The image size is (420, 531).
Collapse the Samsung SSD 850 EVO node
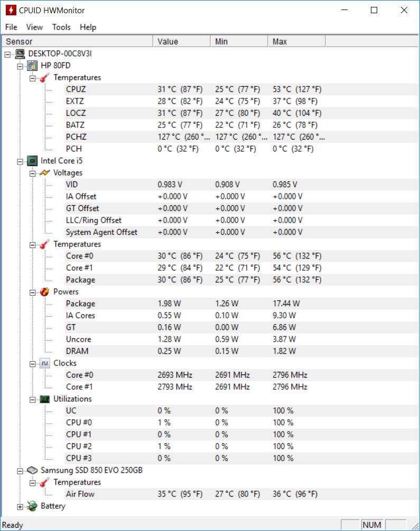pos(20,471)
